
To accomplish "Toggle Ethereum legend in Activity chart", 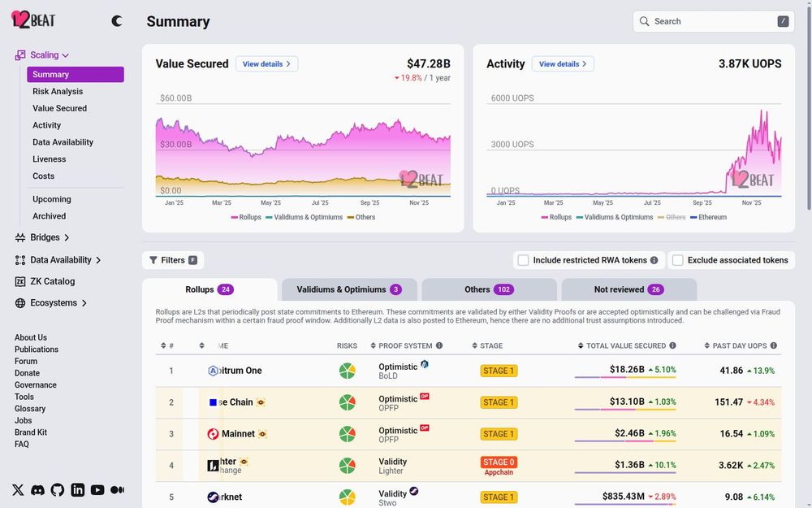I will tap(708, 217).
